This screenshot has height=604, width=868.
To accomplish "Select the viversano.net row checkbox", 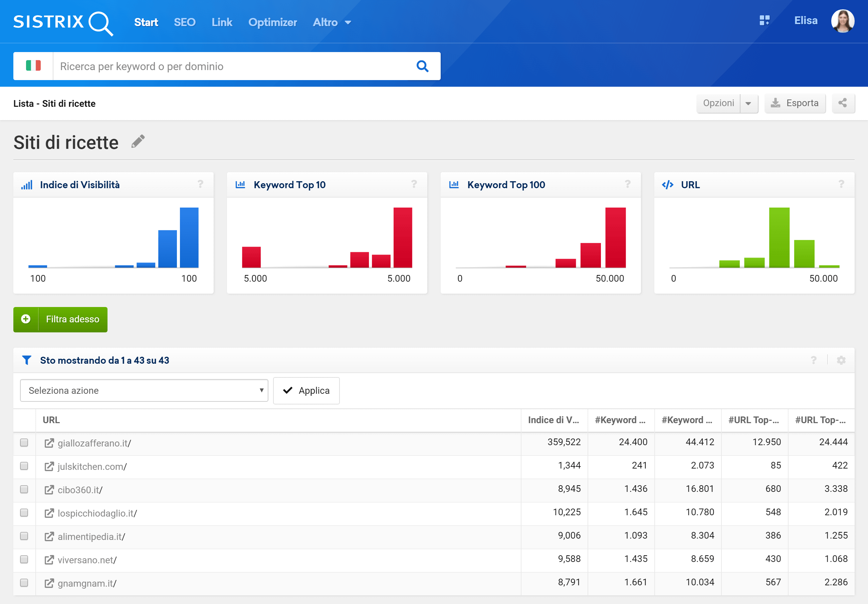I will [x=24, y=559].
